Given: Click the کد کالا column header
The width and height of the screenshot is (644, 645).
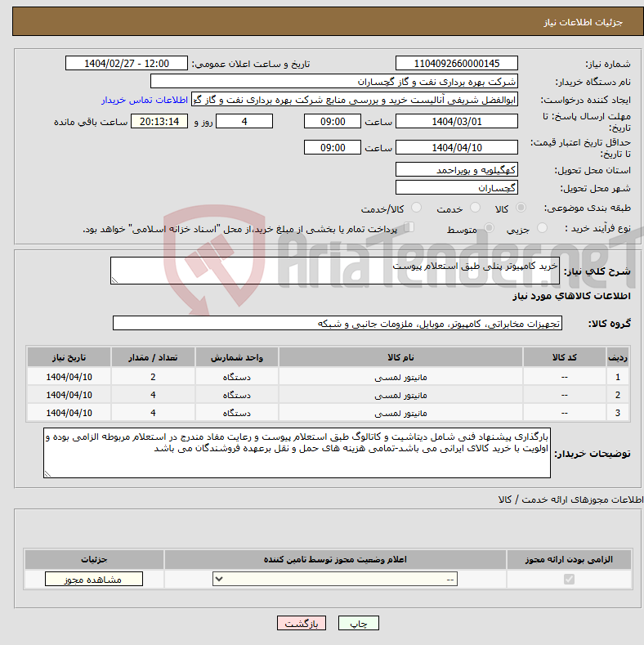Looking at the screenshot, I should (x=564, y=357).
